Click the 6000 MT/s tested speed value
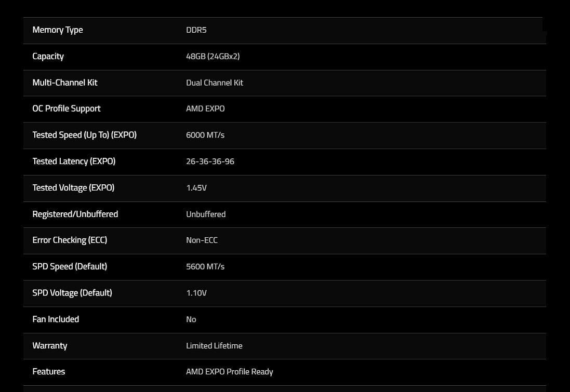Image resolution: width=570 pixels, height=392 pixels. pos(205,135)
